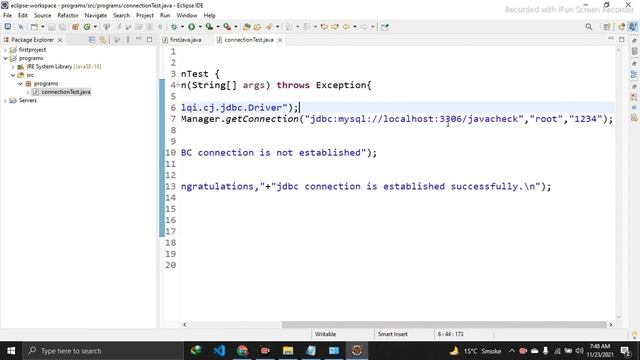Open the Source menu
The width and height of the screenshot is (640, 360).
pyautogui.click(x=42, y=16)
